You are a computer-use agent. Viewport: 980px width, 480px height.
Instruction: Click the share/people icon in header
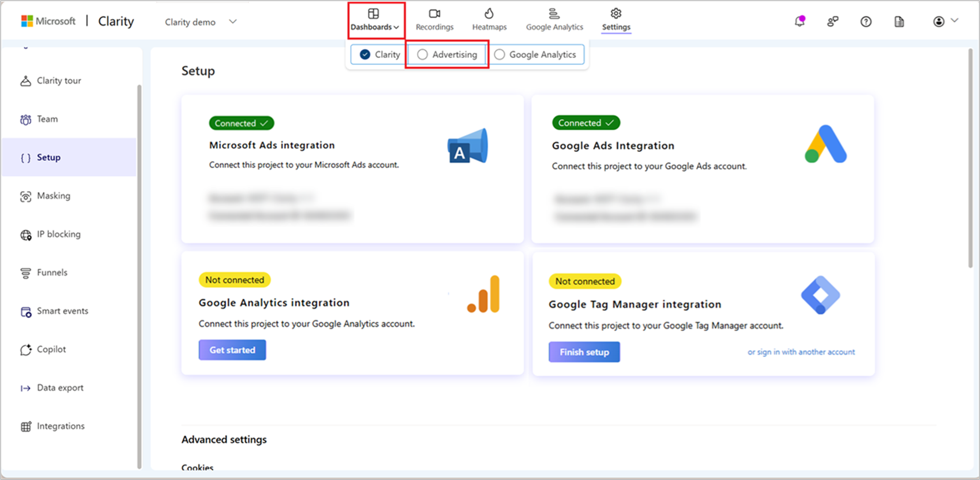[x=832, y=22]
